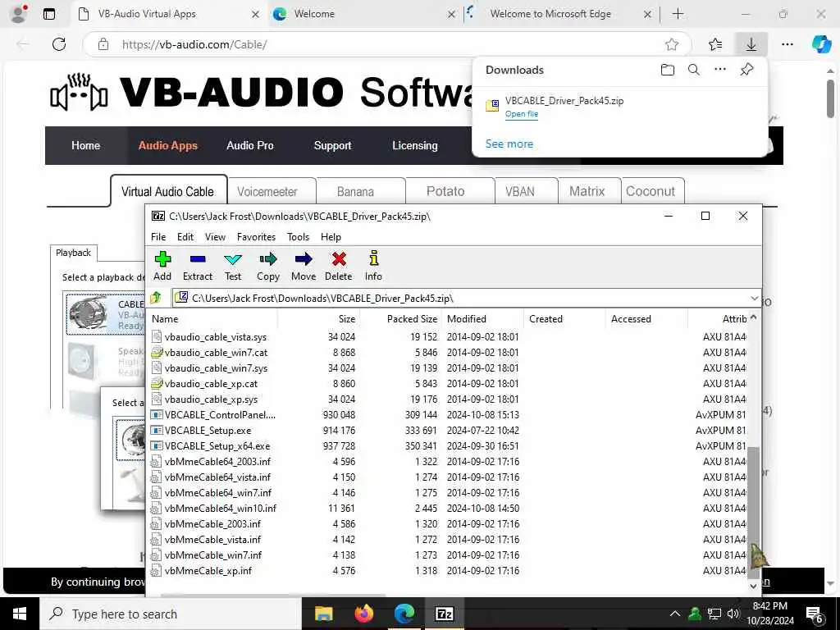Search downloads with the magnifier icon
This screenshot has width=840, height=630.
coord(694,70)
